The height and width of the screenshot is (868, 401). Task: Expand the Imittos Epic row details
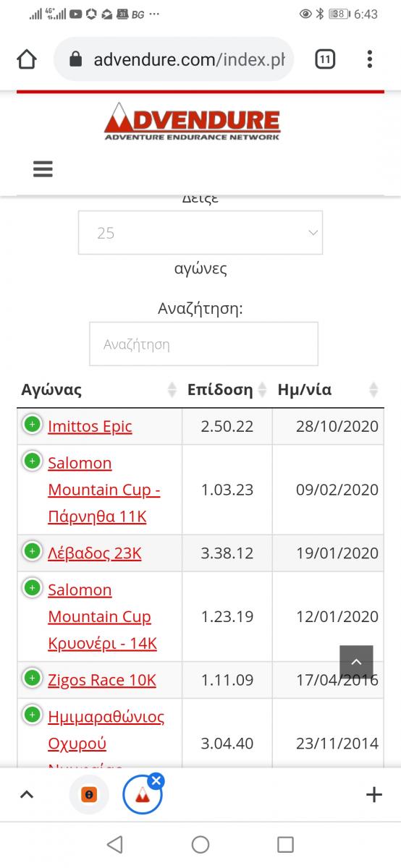(32, 424)
